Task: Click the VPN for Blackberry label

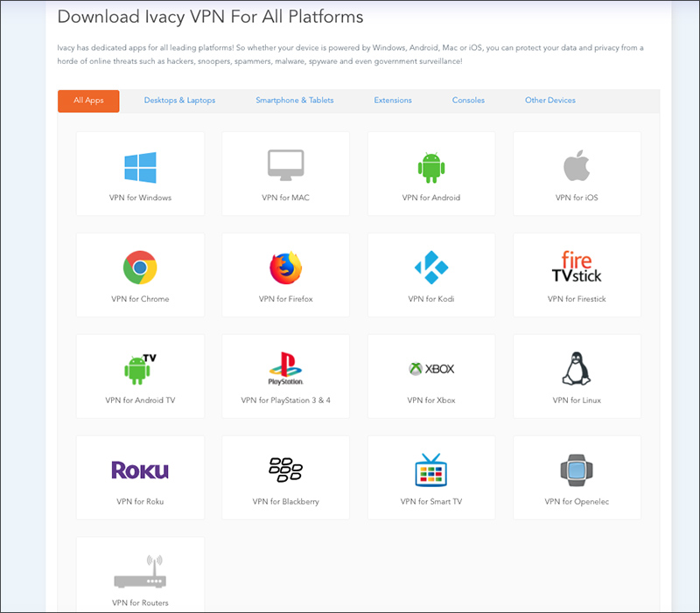Action: coord(286,501)
